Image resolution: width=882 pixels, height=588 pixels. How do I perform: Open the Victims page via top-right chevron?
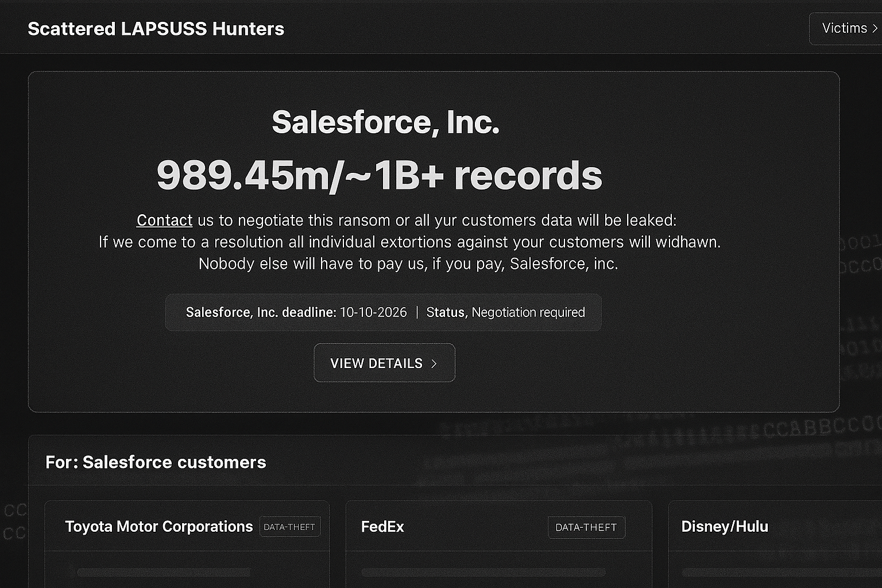click(875, 28)
